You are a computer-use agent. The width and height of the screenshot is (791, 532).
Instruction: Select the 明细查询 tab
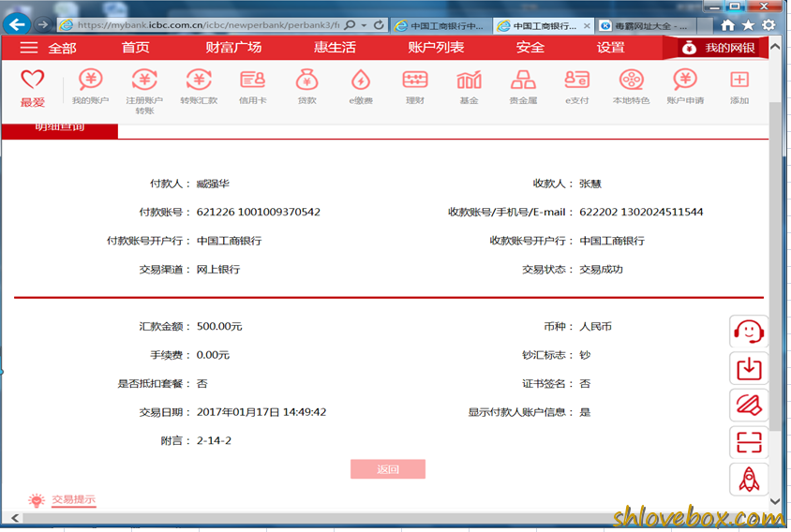60,130
